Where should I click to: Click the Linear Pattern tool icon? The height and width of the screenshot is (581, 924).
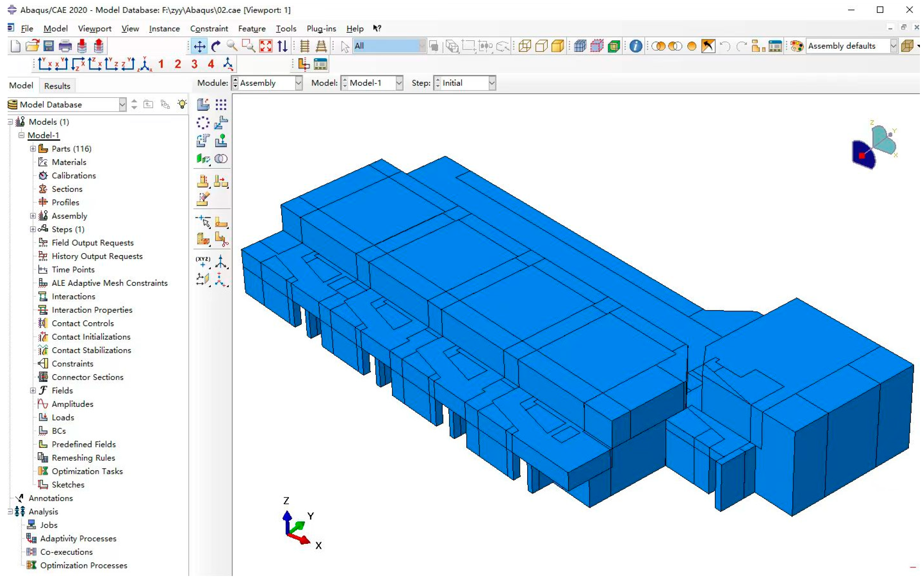click(221, 104)
